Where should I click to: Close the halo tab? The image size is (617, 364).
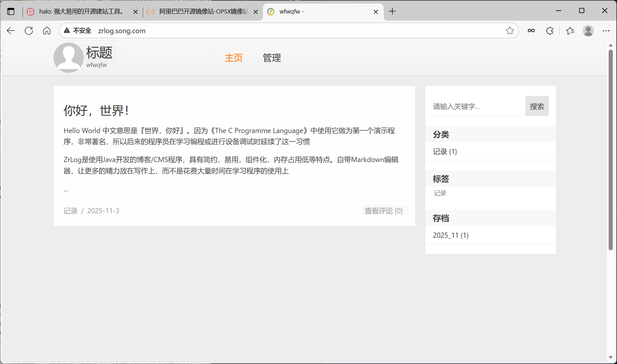[136, 12]
